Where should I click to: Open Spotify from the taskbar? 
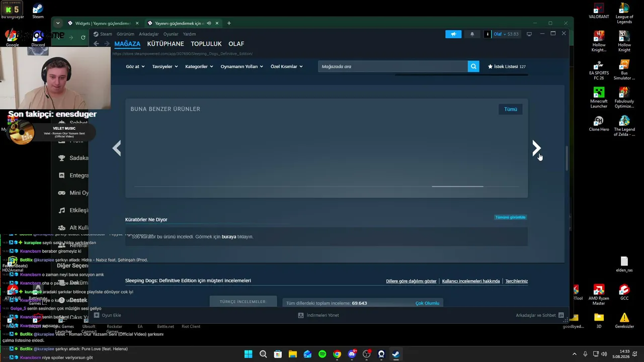pyautogui.click(x=323, y=354)
